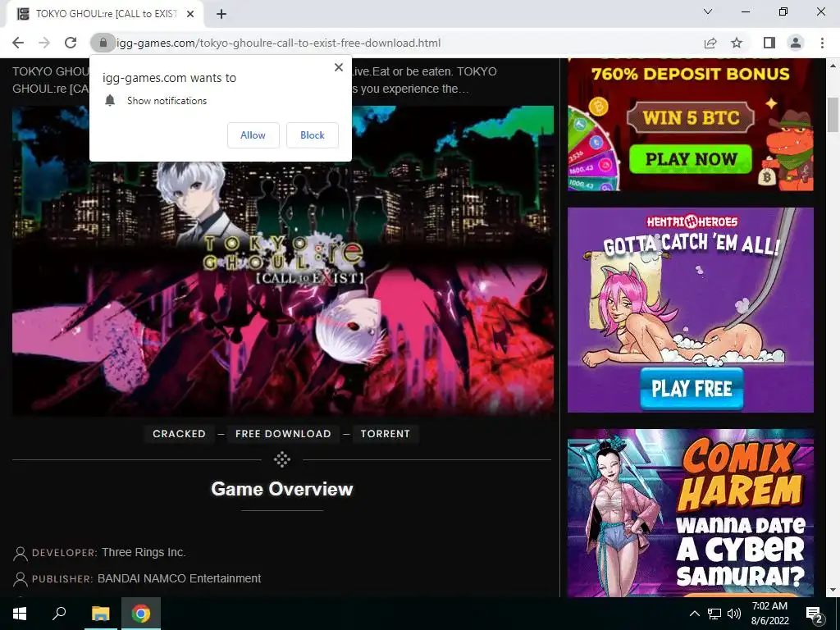This screenshot has height=630, width=840.
Task: Open the network status tray icon
Action: click(714, 614)
